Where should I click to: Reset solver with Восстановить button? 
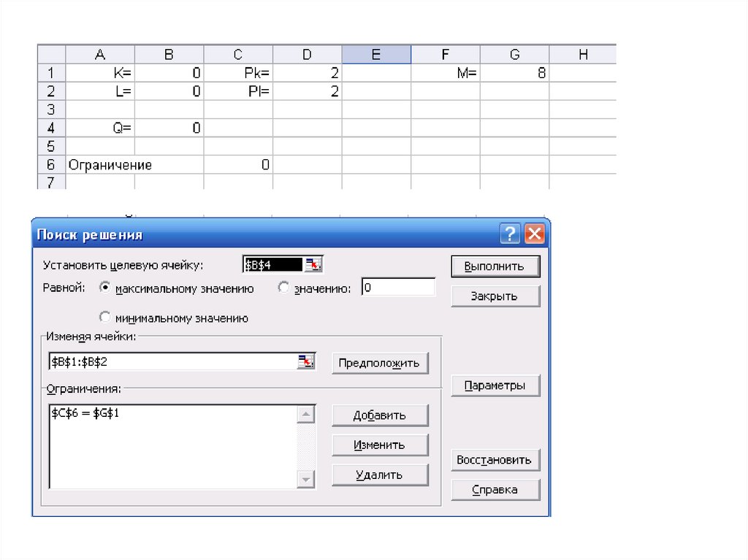click(495, 460)
